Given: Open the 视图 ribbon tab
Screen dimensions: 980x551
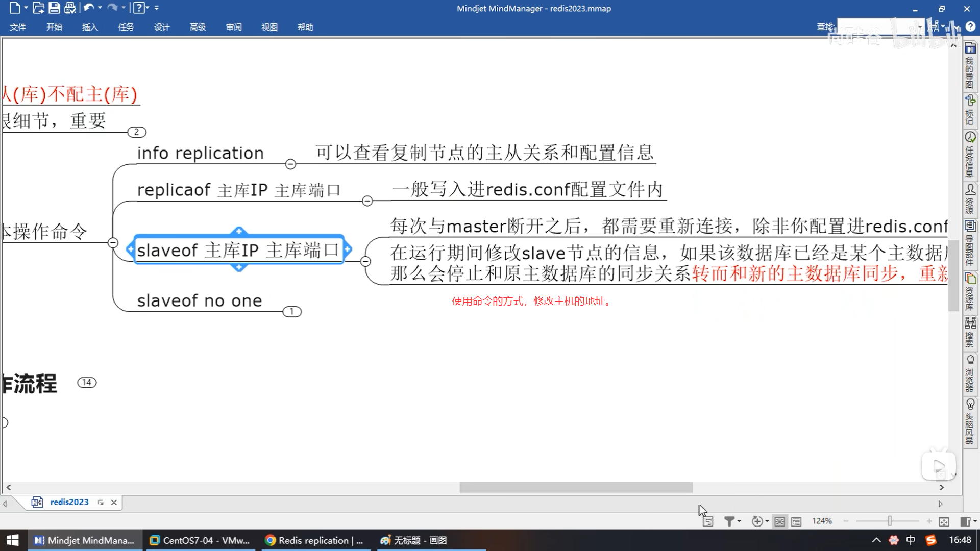Looking at the screenshot, I should click(x=269, y=27).
